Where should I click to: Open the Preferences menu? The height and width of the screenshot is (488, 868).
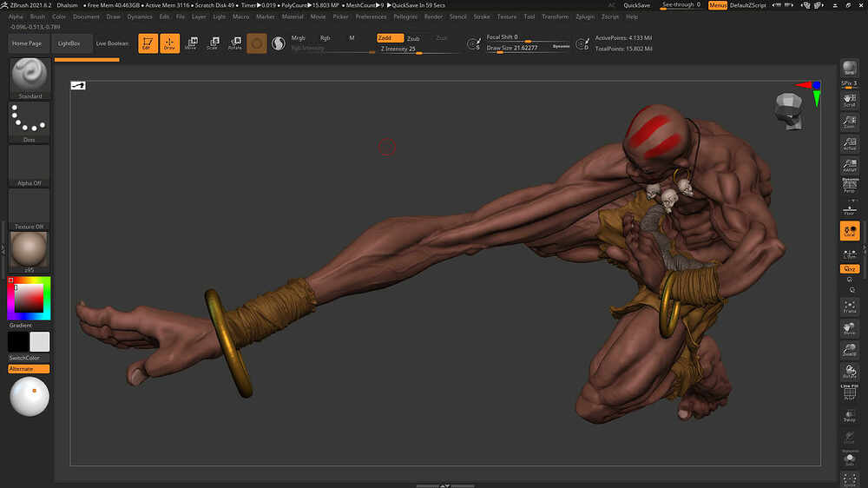tap(371, 16)
